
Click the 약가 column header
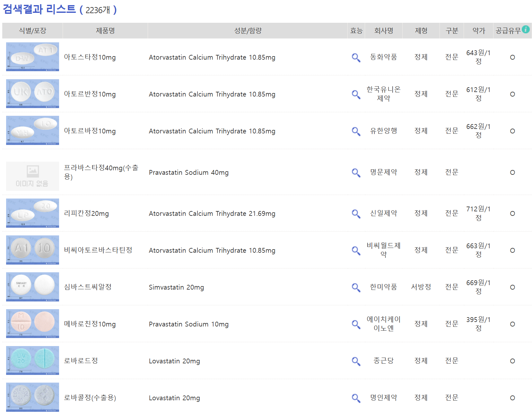pyautogui.click(x=478, y=31)
